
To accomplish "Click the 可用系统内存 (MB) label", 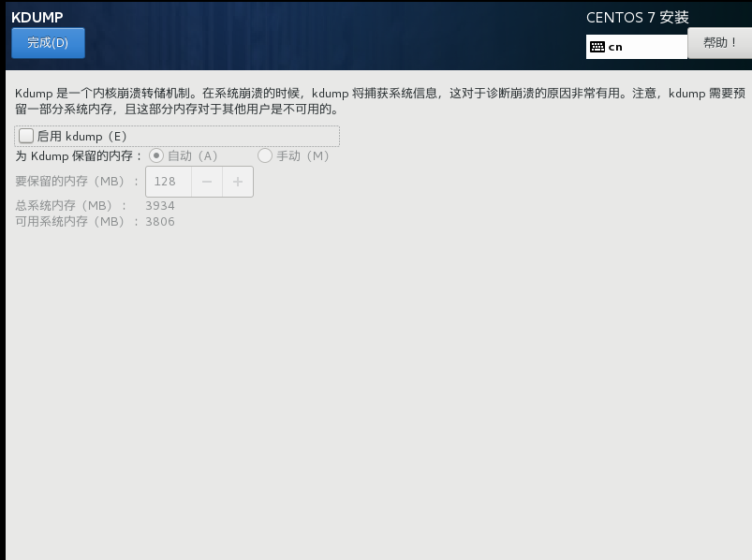I will [x=77, y=222].
